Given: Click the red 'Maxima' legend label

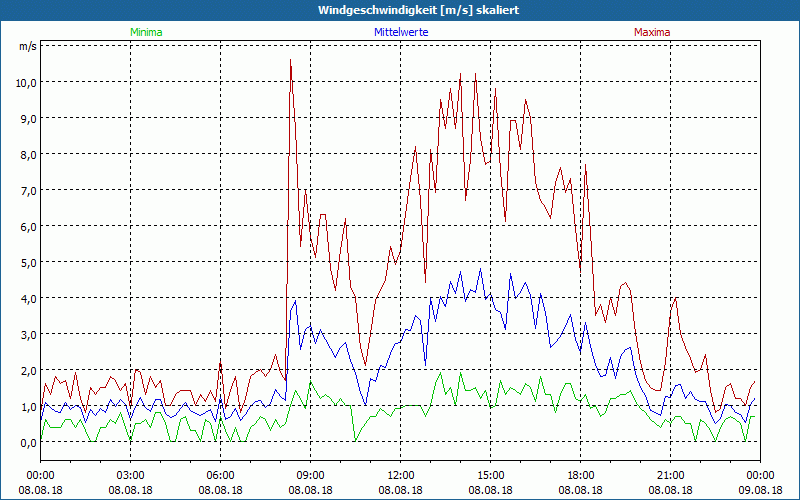Looking at the screenshot, I should point(652,32).
